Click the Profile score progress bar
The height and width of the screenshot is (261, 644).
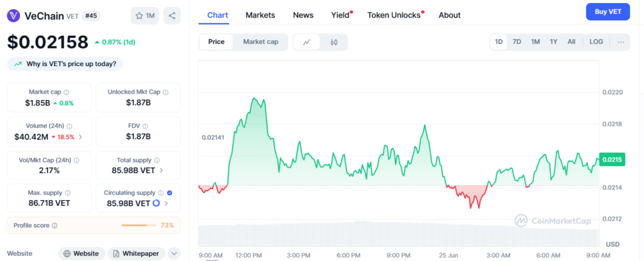[x=140, y=225]
